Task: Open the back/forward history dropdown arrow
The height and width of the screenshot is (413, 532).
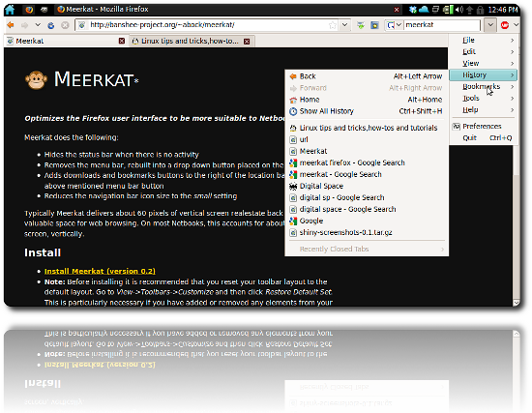Action: click(x=38, y=25)
